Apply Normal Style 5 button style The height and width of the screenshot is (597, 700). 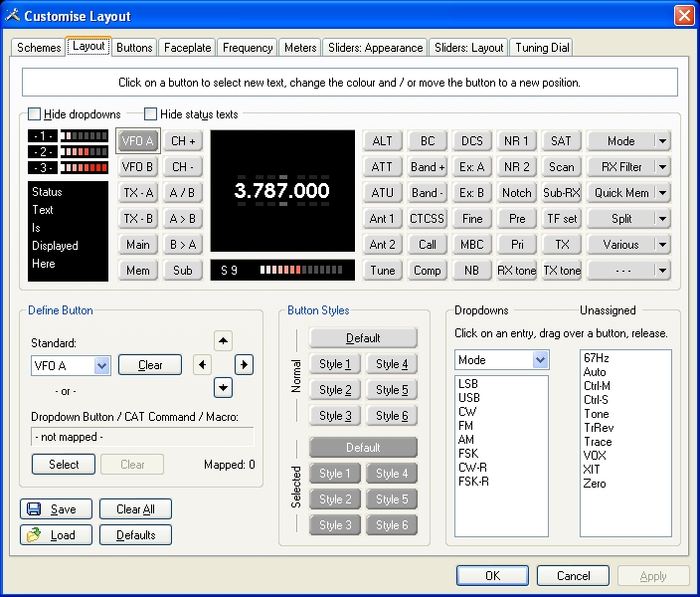click(x=392, y=390)
